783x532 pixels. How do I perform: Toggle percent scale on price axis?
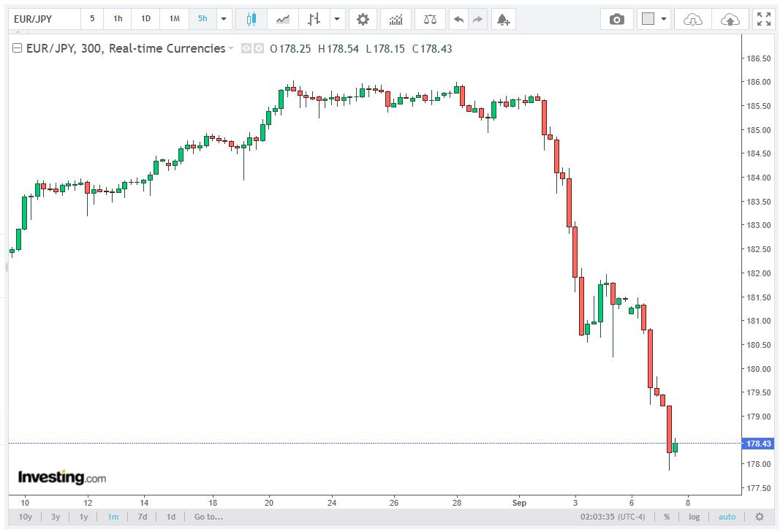[x=667, y=517]
